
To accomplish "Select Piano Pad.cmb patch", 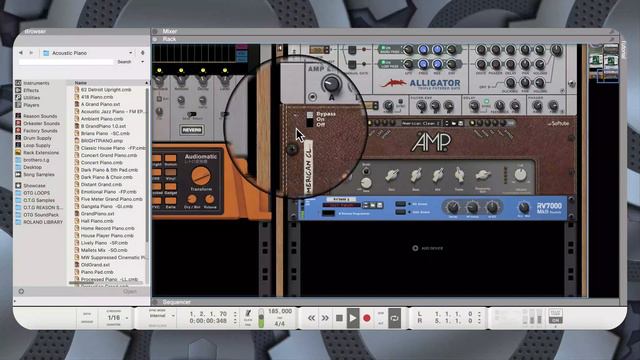I will coord(94,272).
